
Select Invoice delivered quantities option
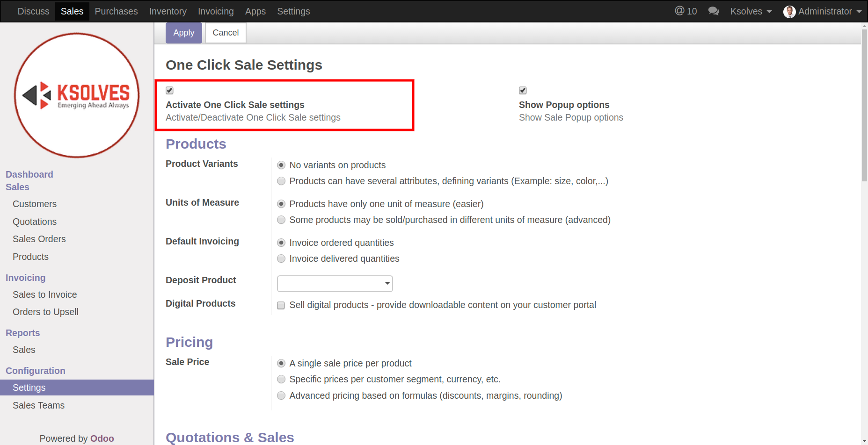[281, 258]
